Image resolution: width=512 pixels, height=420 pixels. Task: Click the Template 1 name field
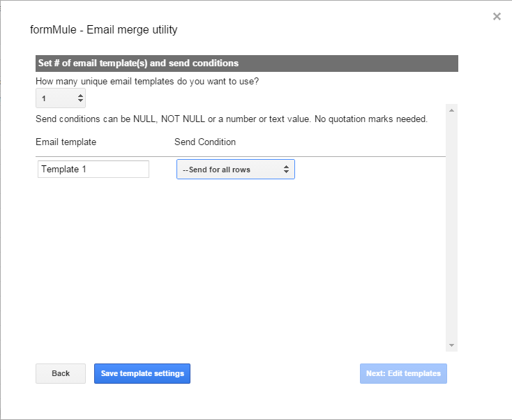(x=93, y=170)
